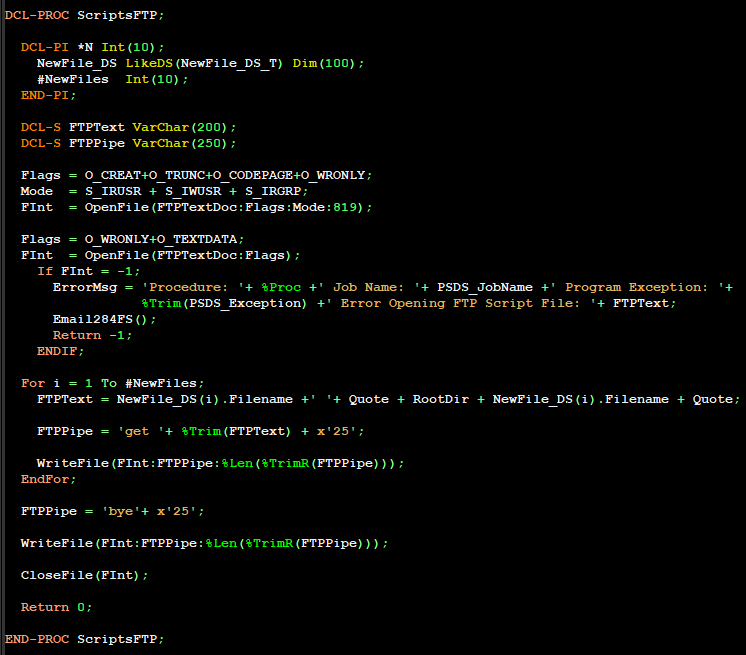Click 'RootDir' in the FTPText assignment
This screenshot has height=655, width=746.
click(x=441, y=399)
